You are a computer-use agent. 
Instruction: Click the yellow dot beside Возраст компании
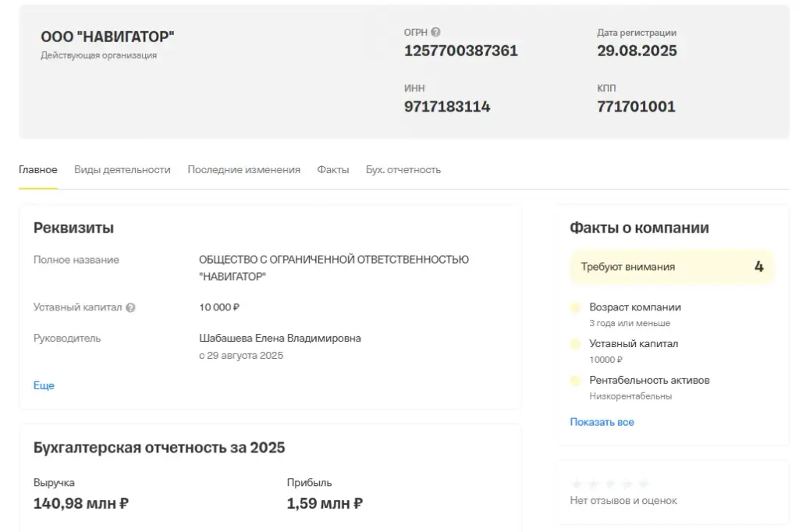(575, 307)
